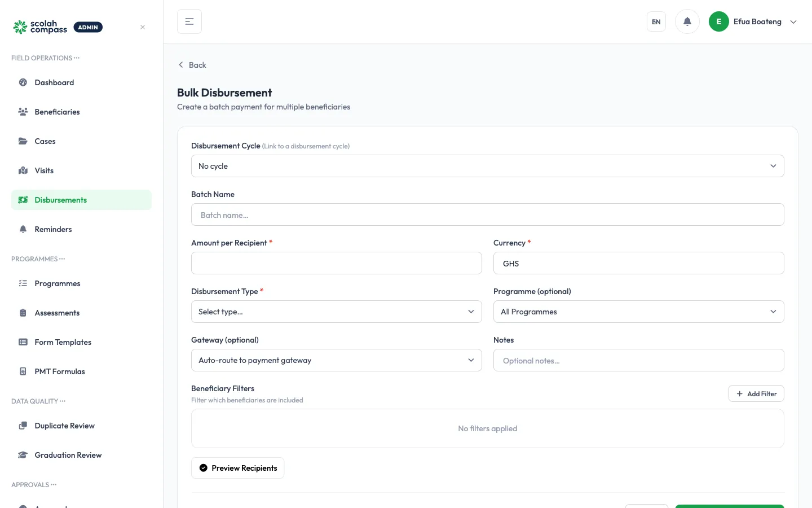The width and height of the screenshot is (812, 508).
Task: Click the Scolah Compass logo icon
Action: coord(20,27)
